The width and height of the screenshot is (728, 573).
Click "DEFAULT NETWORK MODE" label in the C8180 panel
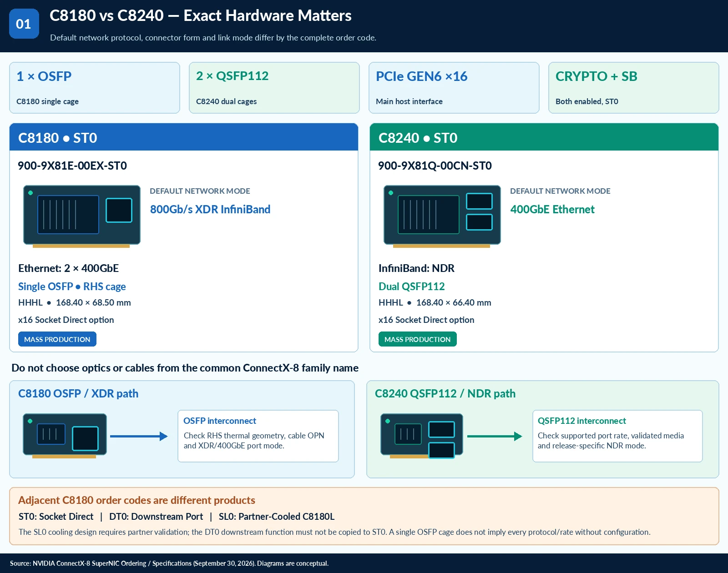click(200, 191)
